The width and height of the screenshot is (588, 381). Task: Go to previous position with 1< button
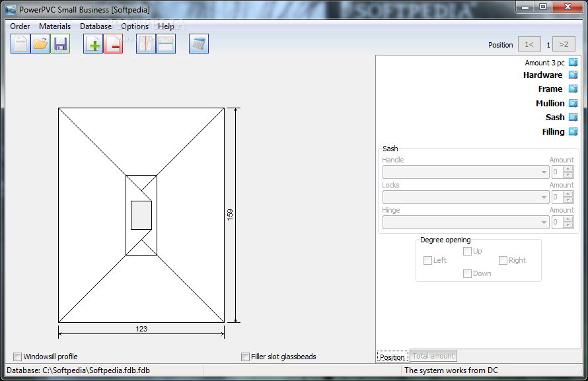[x=529, y=44]
